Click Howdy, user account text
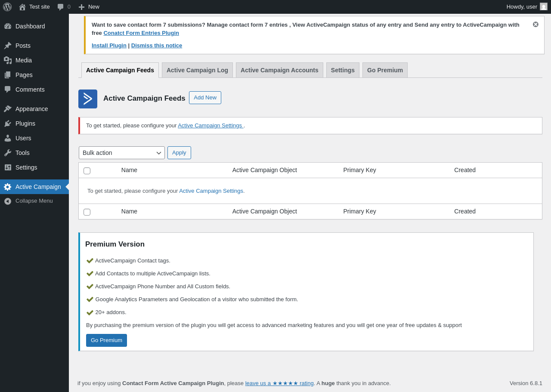 click(522, 6)
